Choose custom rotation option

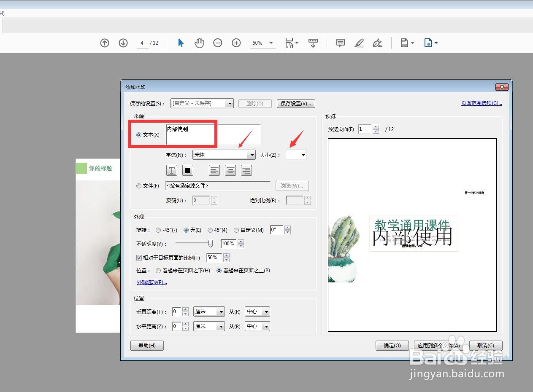click(236, 230)
